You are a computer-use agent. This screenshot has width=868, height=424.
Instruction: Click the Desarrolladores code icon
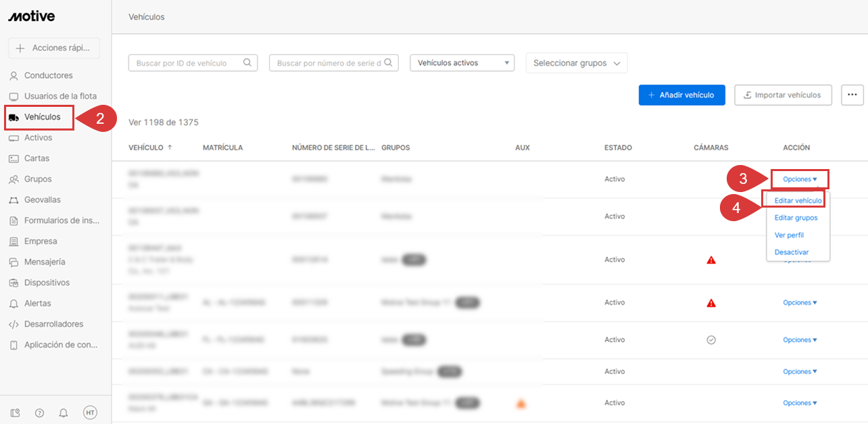pyautogui.click(x=14, y=324)
